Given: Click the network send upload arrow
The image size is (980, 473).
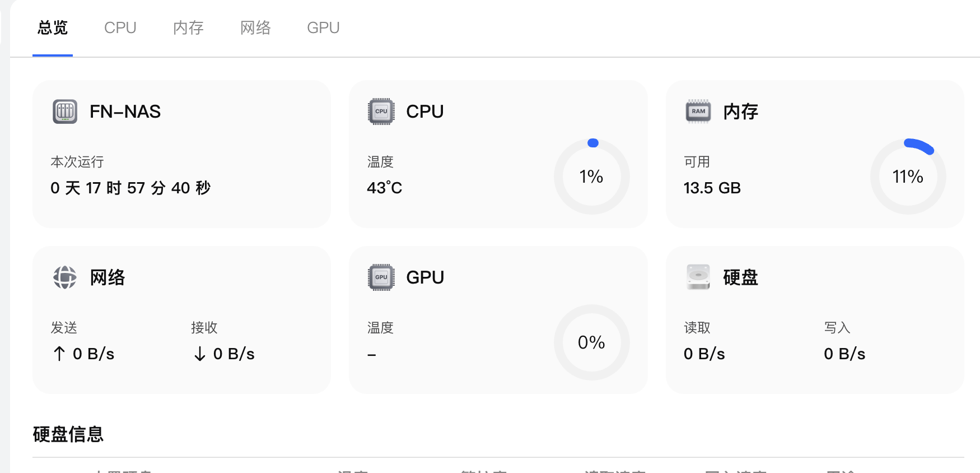Looking at the screenshot, I should pos(59,354).
